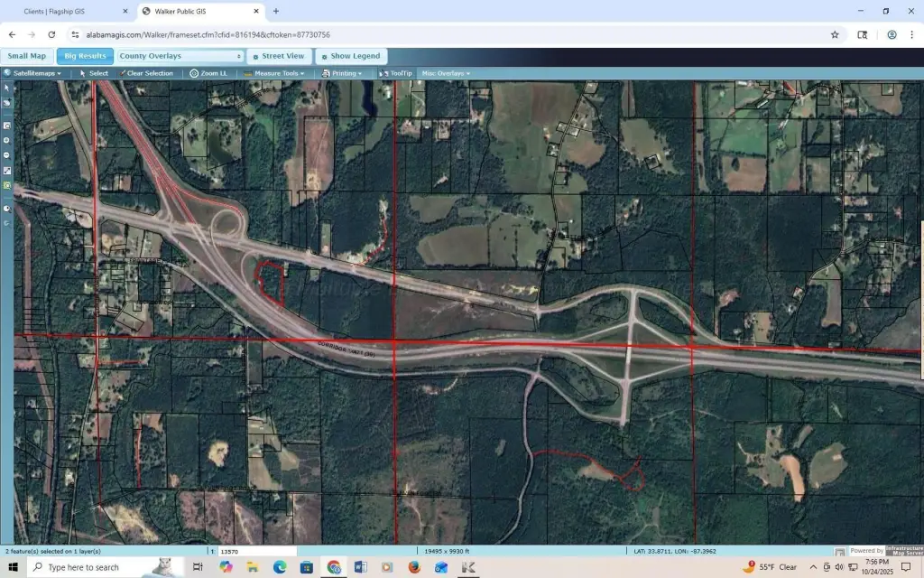Screen dimensions: 924x578
Task: Toggle the Big Results panel
Action: (x=85, y=56)
